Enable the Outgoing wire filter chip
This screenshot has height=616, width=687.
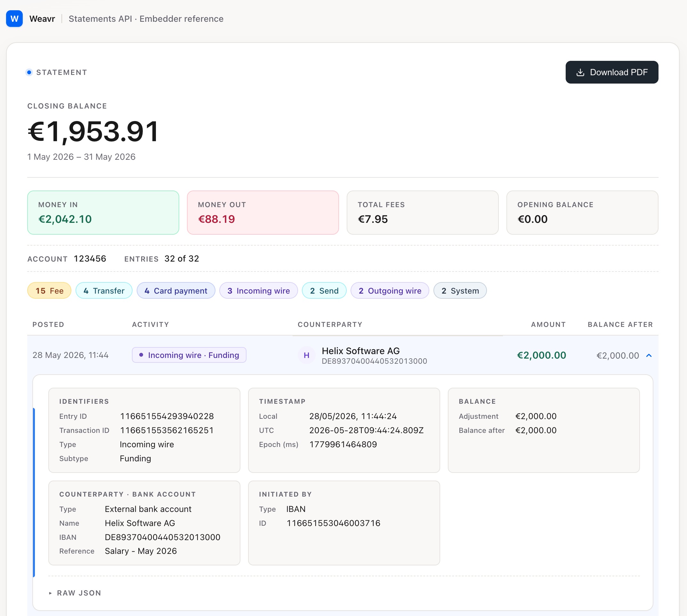click(x=390, y=291)
